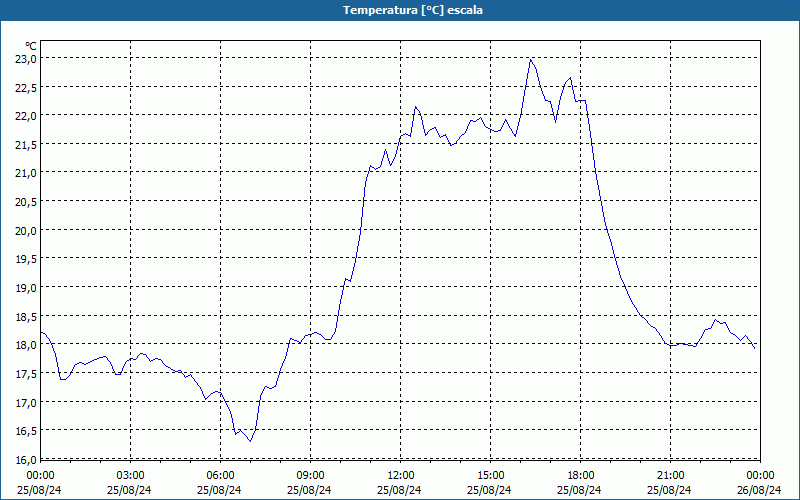Click the 00:00 time label above 25/08/24

[x=40, y=476]
